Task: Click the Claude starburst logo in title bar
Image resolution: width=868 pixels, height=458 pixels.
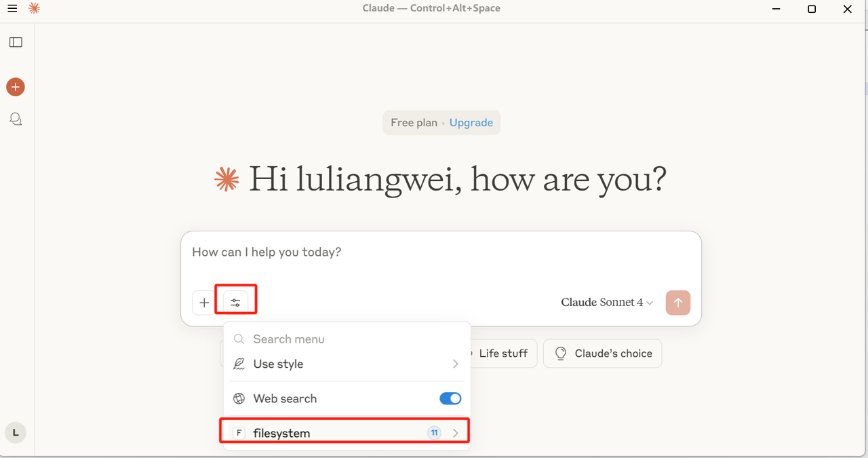Action: [x=33, y=9]
